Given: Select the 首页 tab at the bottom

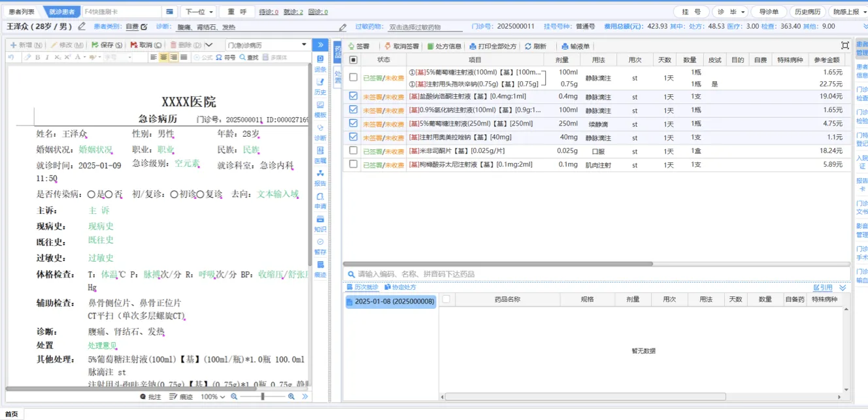Looking at the screenshot, I should click(x=12, y=414).
